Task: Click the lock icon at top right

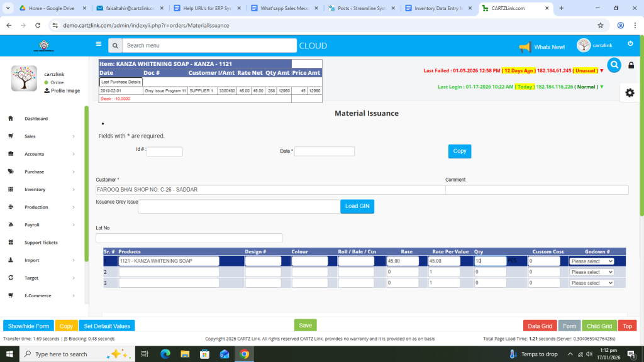Action: [x=631, y=65]
